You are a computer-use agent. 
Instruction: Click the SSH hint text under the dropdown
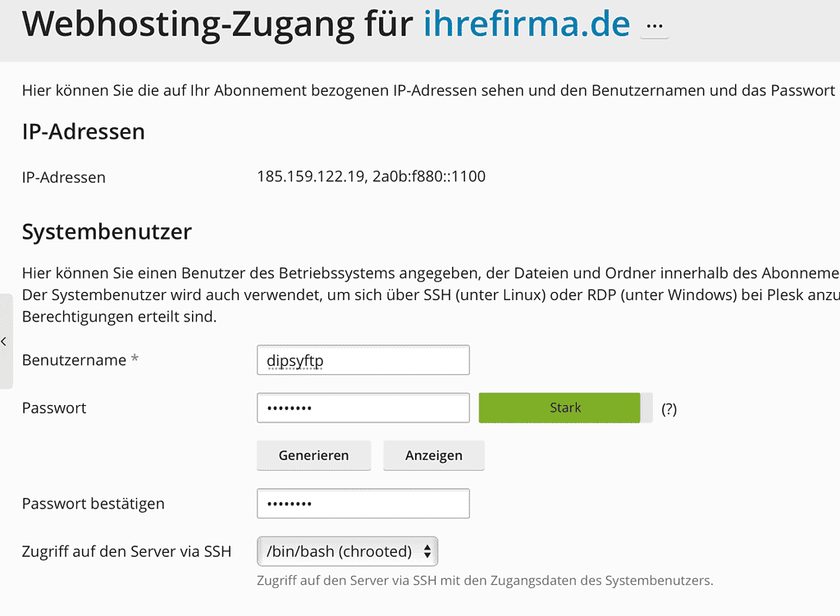tap(485, 581)
